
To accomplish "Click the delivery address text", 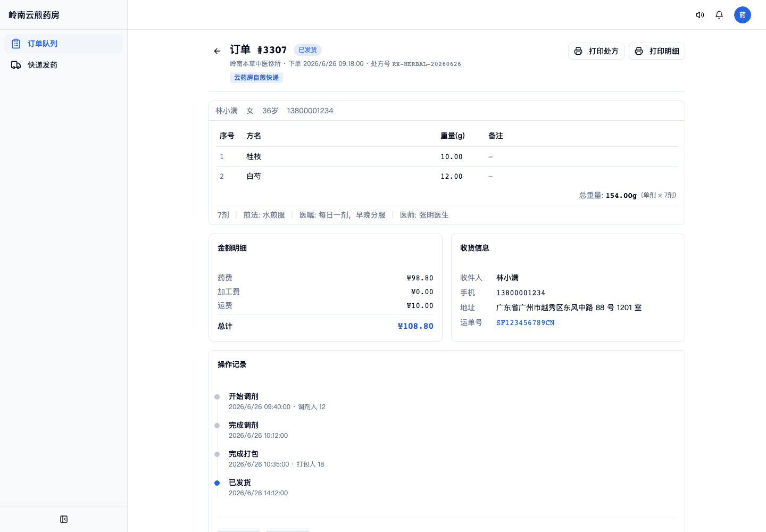I will (x=569, y=307).
